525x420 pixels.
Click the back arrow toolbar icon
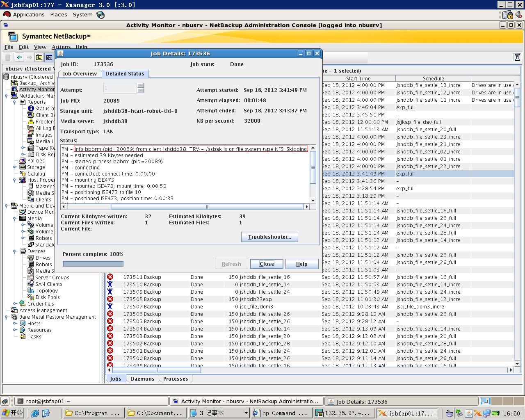click(19, 57)
